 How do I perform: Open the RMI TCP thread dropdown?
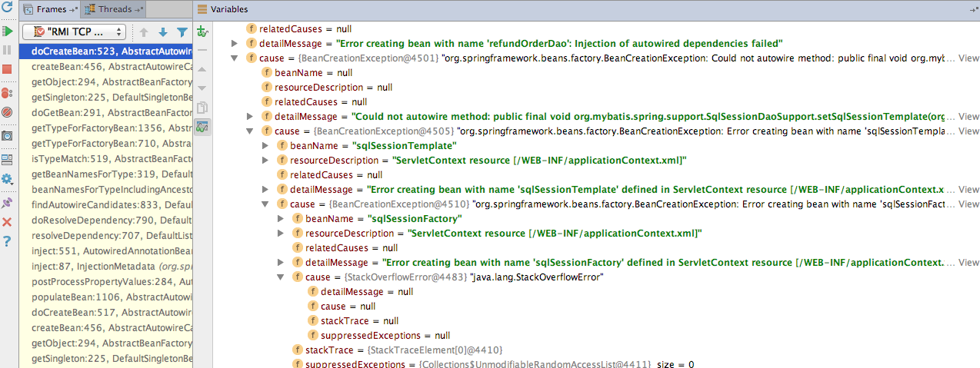(75, 31)
